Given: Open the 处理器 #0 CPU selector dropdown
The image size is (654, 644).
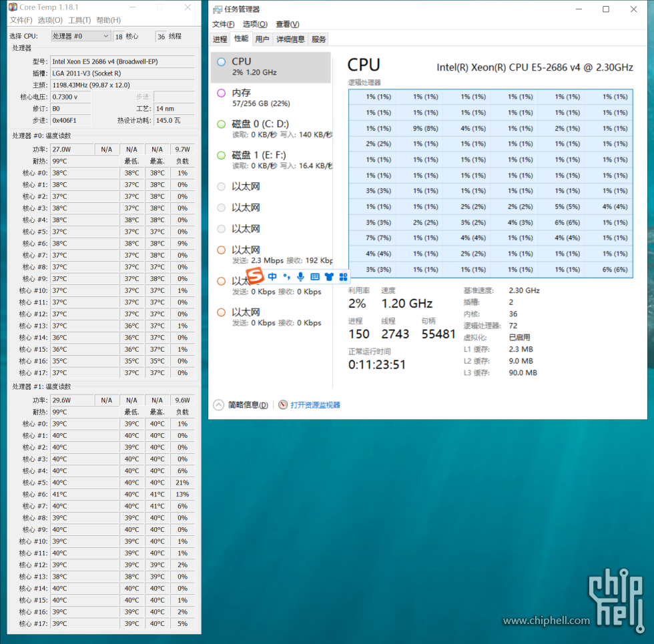Looking at the screenshot, I should 81,36.
